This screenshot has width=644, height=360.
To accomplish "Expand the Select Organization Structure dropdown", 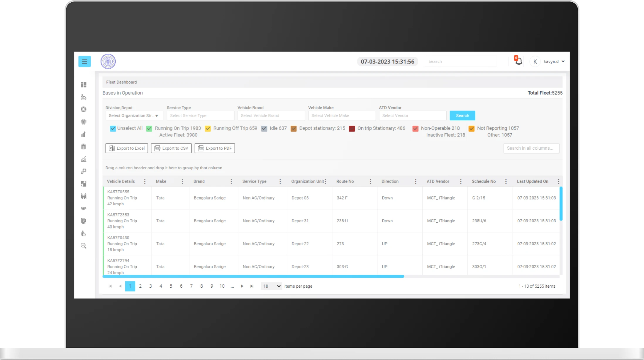I will point(134,116).
